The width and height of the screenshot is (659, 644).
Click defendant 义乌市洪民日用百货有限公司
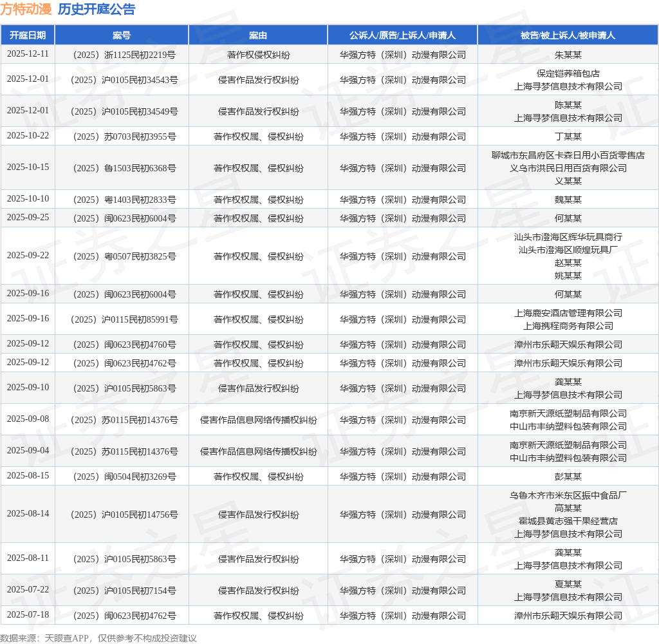coord(568,168)
